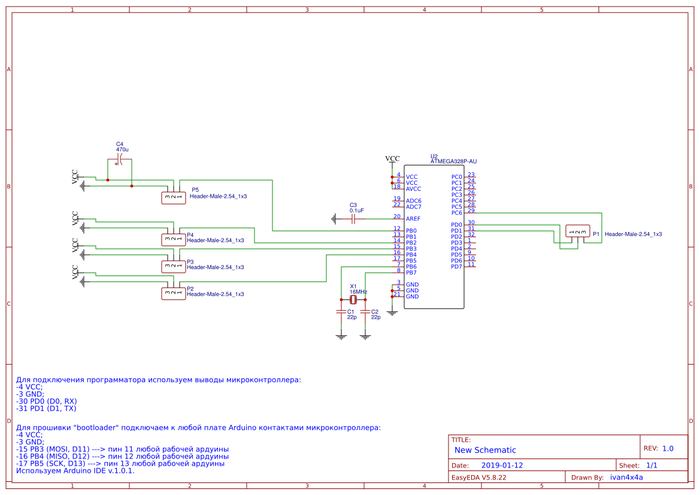Click the VCC power symbol above the chip
Viewport: 700px width, 495px height.
pyautogui.click(x=392, y=160)
